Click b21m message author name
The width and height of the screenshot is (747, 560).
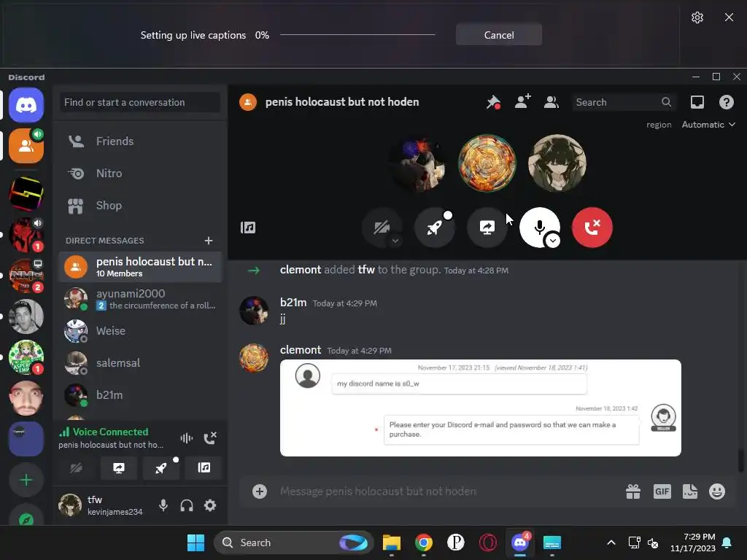click(293, 303)
